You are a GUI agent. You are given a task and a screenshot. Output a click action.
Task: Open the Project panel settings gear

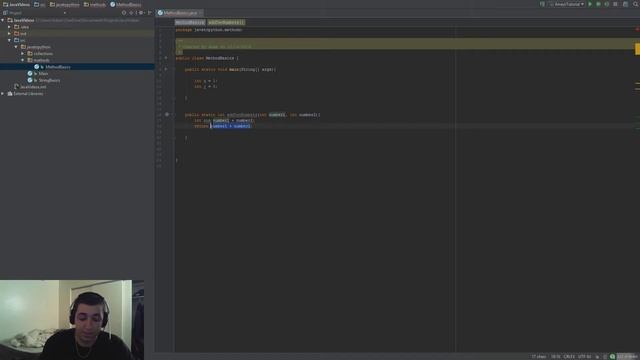(x=141, y=13)
